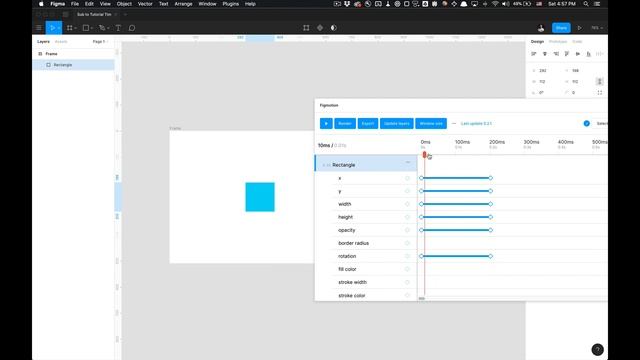The image size is (640, 360).
Task: Open Shape tools dropdown arrow
Action: (x=92, y=28)
